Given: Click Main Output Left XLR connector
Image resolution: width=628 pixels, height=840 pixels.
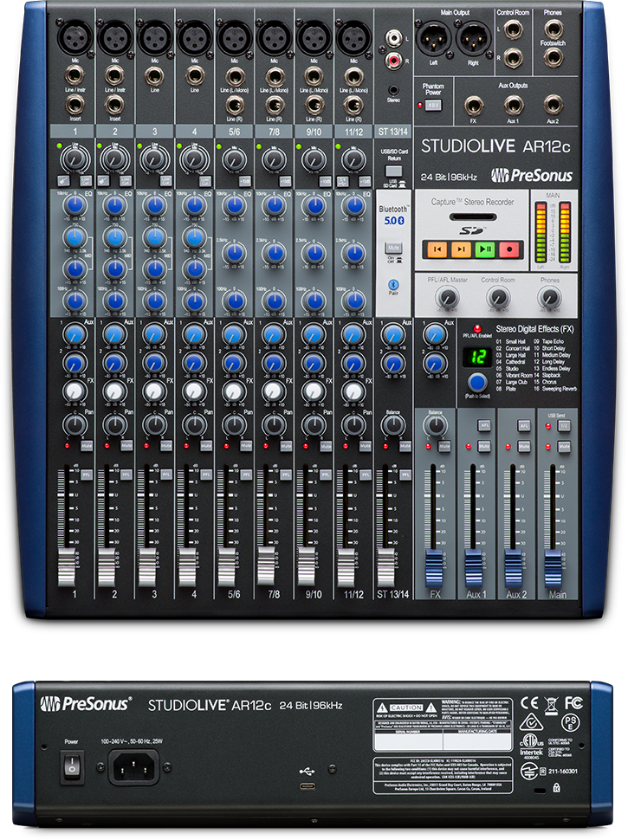Looking at the screenshot, I should pos(433,39).
